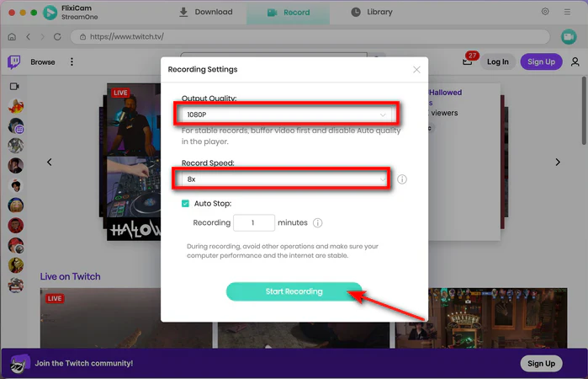Image resolution: width=588 pixels, height=379 pixels.
Task: Open inbox icon with 27 badge
Action: pyautogui.click(x=468, y=61)
